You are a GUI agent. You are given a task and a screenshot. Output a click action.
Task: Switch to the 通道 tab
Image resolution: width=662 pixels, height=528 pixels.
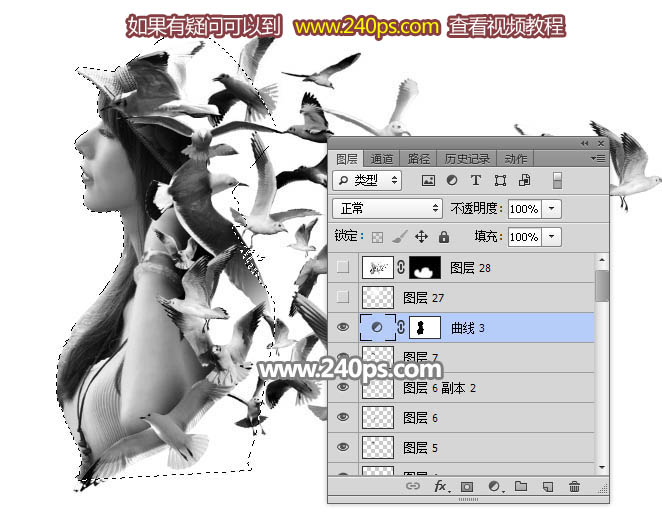pyautogui.click(x=382, y=159)
